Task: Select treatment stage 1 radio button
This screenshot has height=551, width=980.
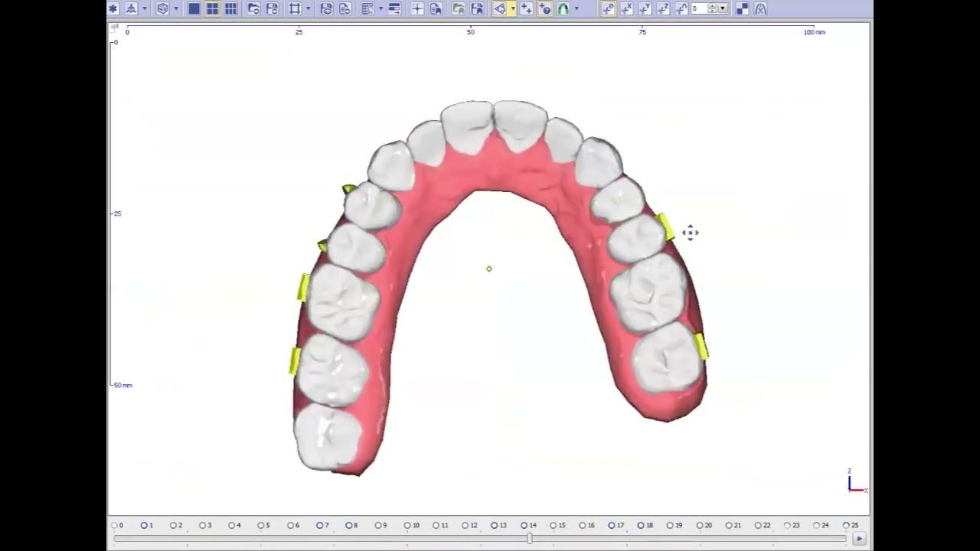Action: (x=143, y=526)
